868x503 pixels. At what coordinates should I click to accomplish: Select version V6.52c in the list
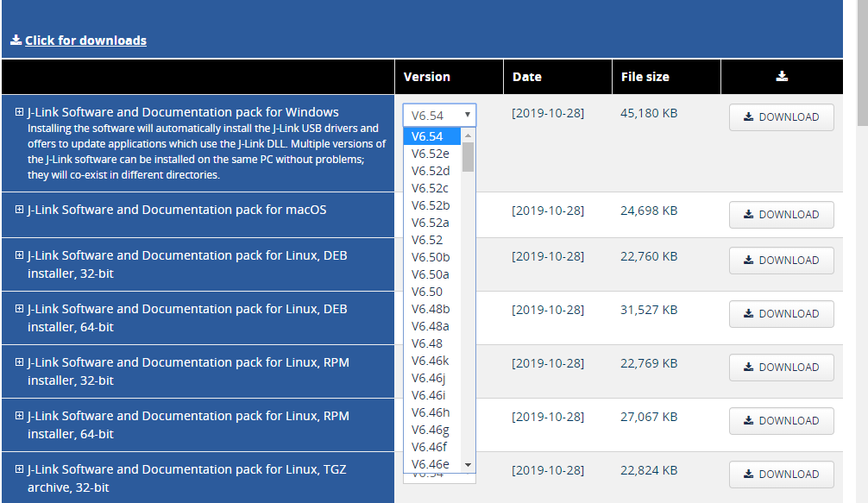click(x=432, y=188)
